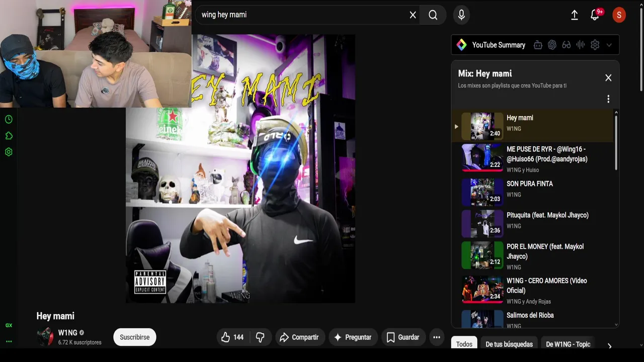The image size is (644, 362).
Task: Click the artist text W1NG y Huiso
Action: (x=523, y=170)
